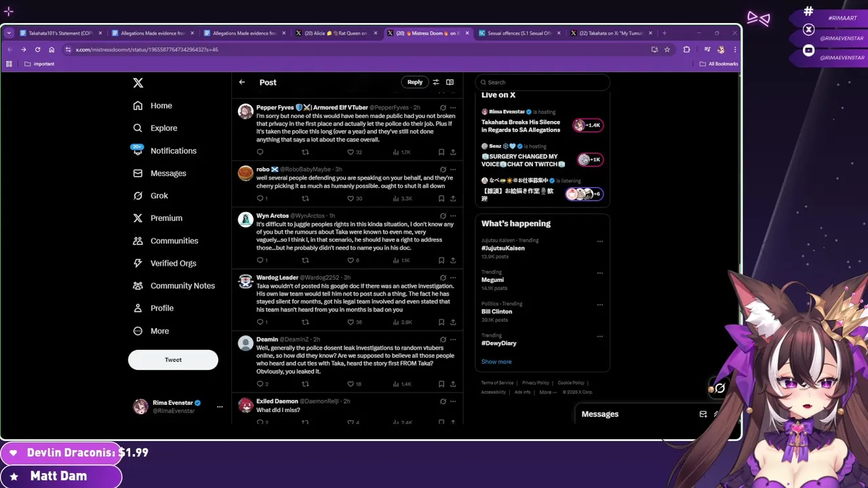
Task: Bookmark Wyn Arctos's reply
Action: 441,260
